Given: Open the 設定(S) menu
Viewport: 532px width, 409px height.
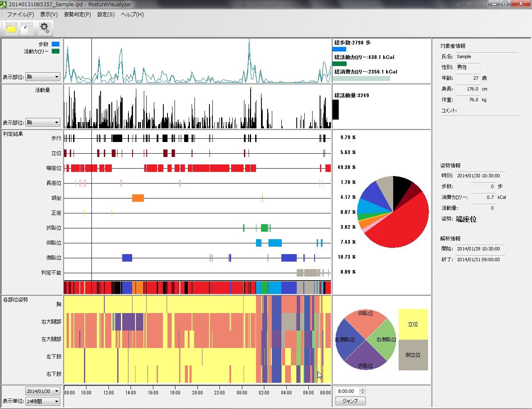Looking at the screenshot, I should 106,14.
